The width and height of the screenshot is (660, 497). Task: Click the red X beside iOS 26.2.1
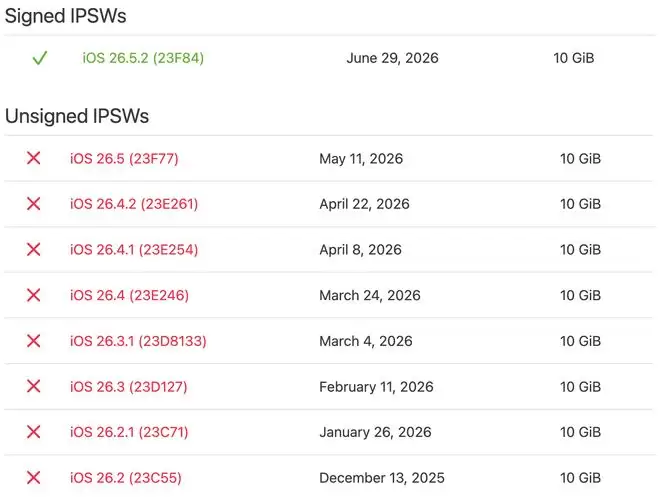point(34,432)
